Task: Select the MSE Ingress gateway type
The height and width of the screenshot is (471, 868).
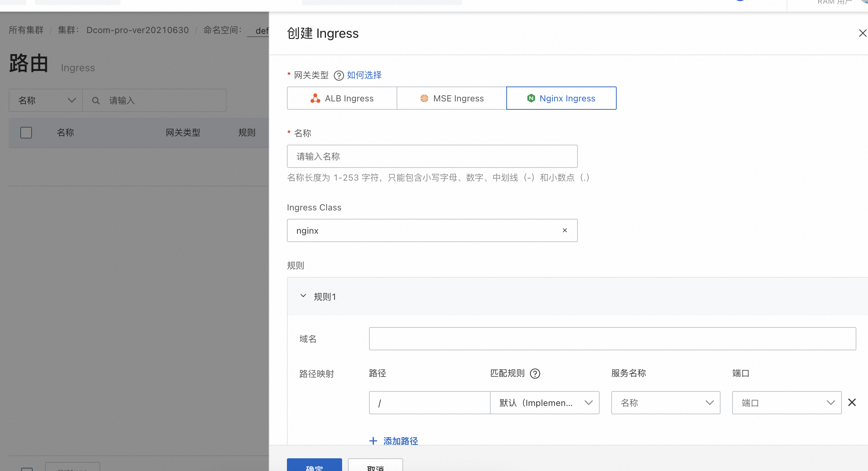Action: pos(452,98)
